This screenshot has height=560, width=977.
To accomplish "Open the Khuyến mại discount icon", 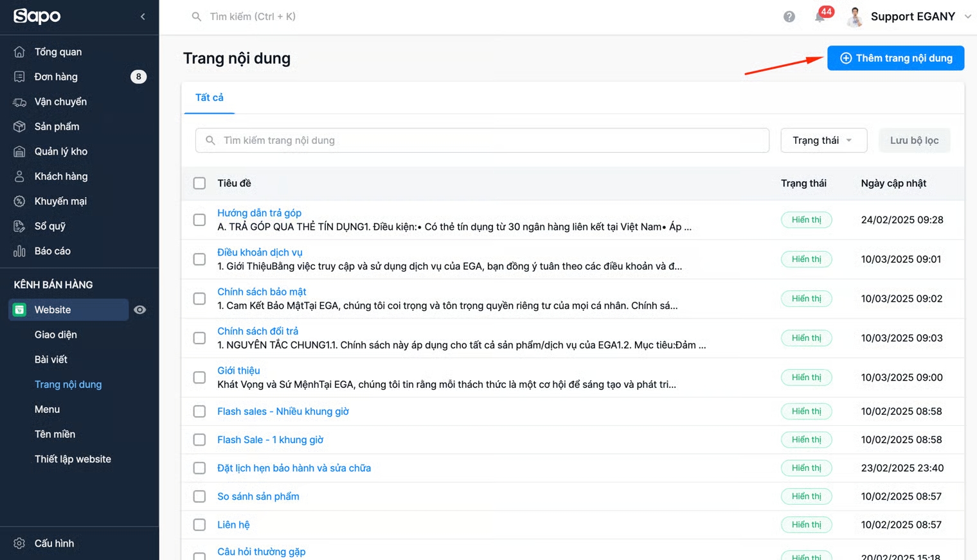I will [x=19, y=202].
